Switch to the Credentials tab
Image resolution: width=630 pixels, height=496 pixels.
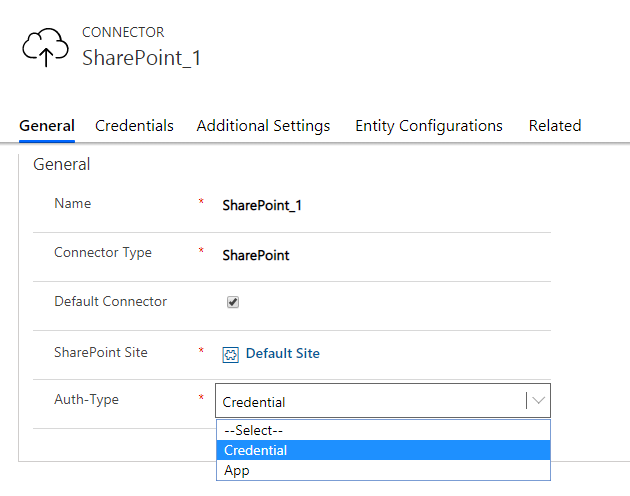coord(134,126)
